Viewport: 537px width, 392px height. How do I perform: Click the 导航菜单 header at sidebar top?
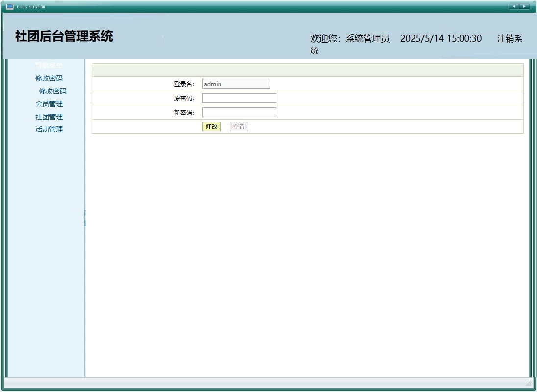click(x=49, y=64)
